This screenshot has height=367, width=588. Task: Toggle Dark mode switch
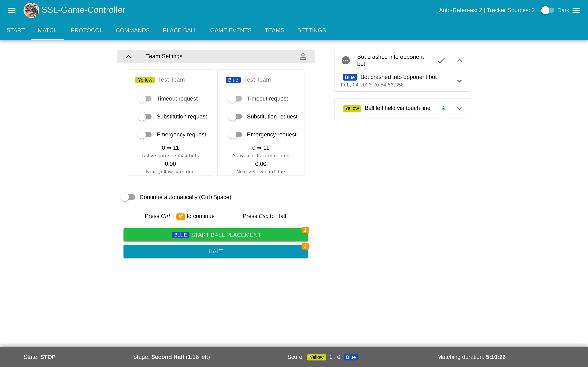click(547, 10)
